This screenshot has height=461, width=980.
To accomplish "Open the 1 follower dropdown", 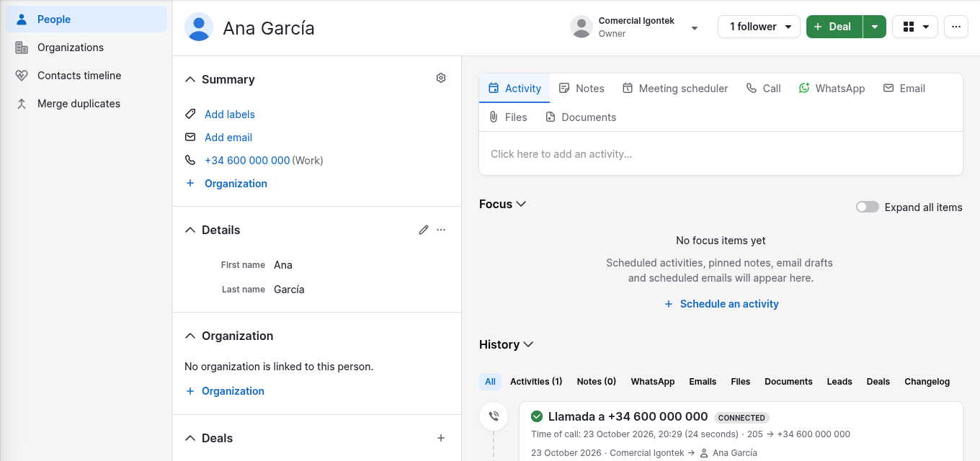I will pyautogui.click(x=759, y=27).
